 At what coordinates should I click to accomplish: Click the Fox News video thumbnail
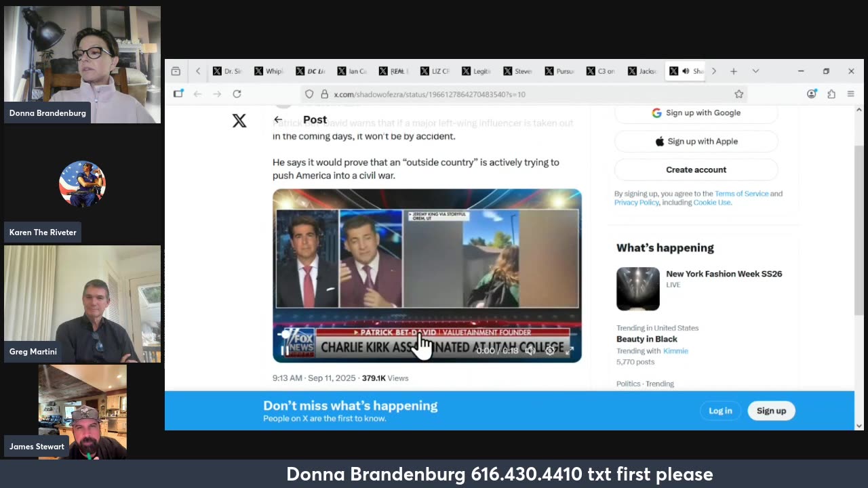coord(427,276)
